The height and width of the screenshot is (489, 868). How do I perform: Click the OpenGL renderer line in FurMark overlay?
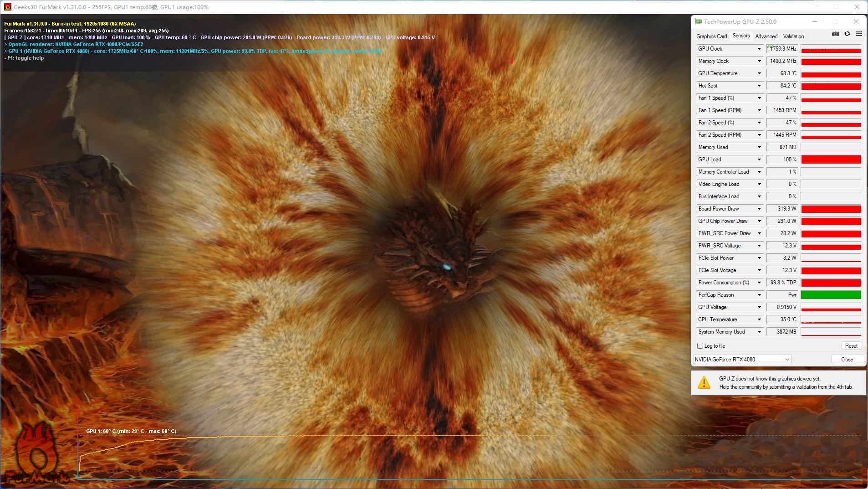(74, 44)
